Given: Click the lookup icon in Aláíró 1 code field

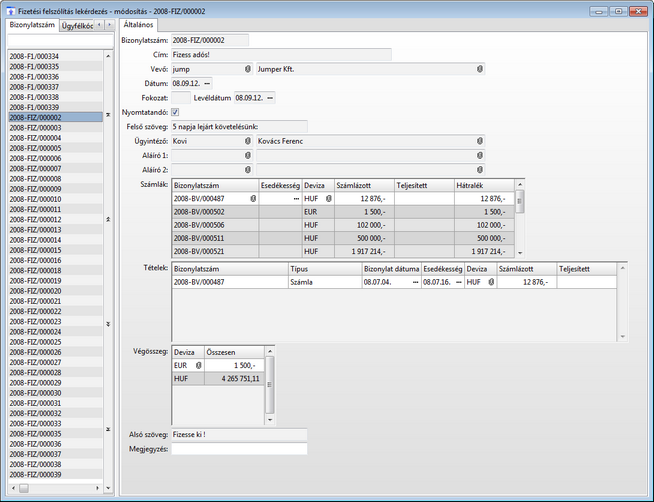Looking at the screenshot, I should coord(247,156).
